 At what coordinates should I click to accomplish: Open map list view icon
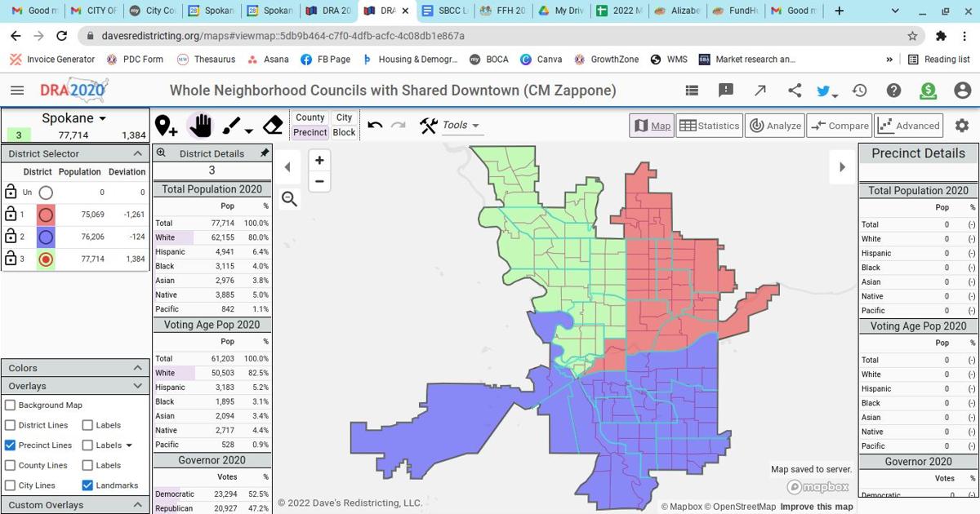click(692, 91)
